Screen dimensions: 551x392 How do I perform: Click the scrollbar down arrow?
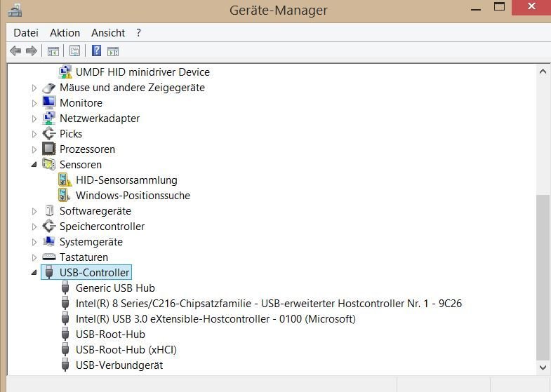(543, 367)
